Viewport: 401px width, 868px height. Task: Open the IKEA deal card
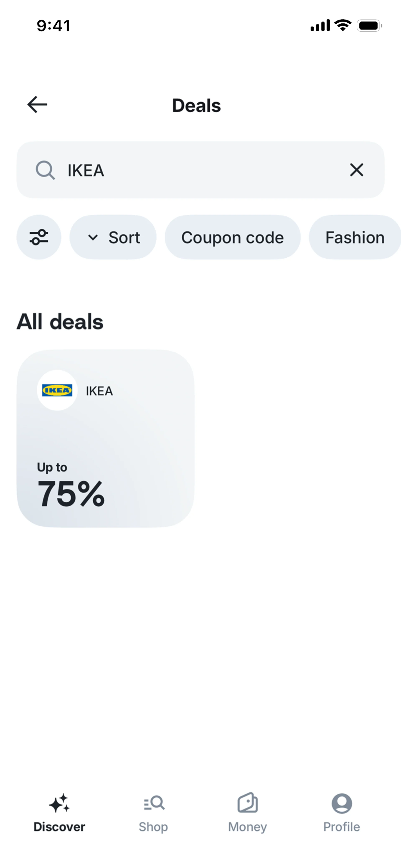point(105,438)
